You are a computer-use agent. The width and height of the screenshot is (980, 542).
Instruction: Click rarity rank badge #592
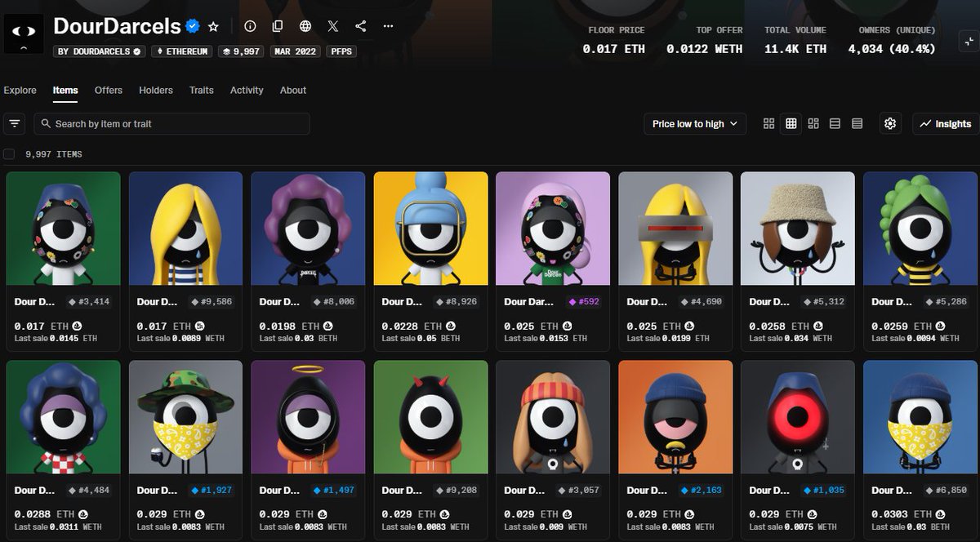click(584, 302)
